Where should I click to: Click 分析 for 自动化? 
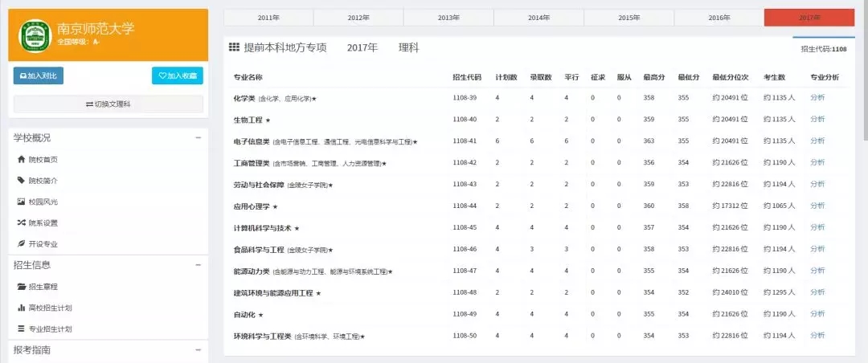click(x=817, y=314)
